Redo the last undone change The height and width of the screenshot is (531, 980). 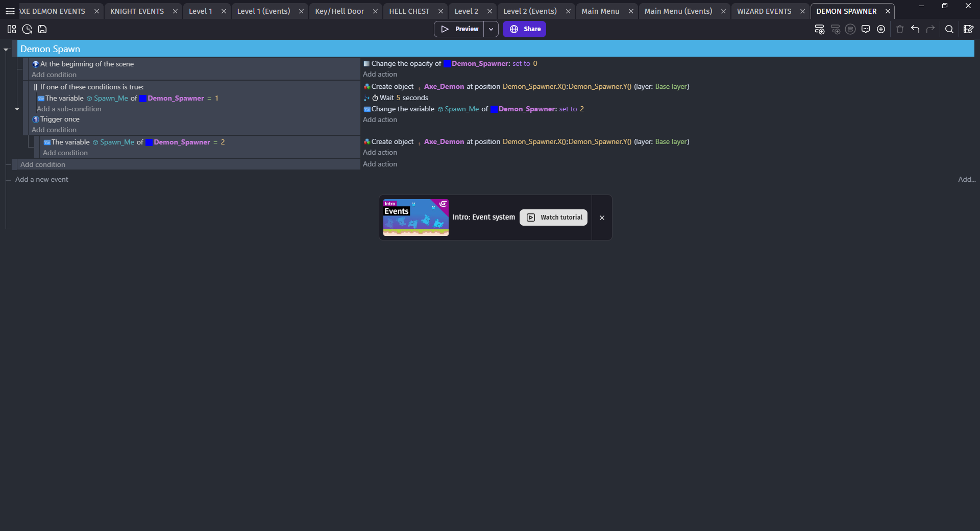click(x=930, y=29)
